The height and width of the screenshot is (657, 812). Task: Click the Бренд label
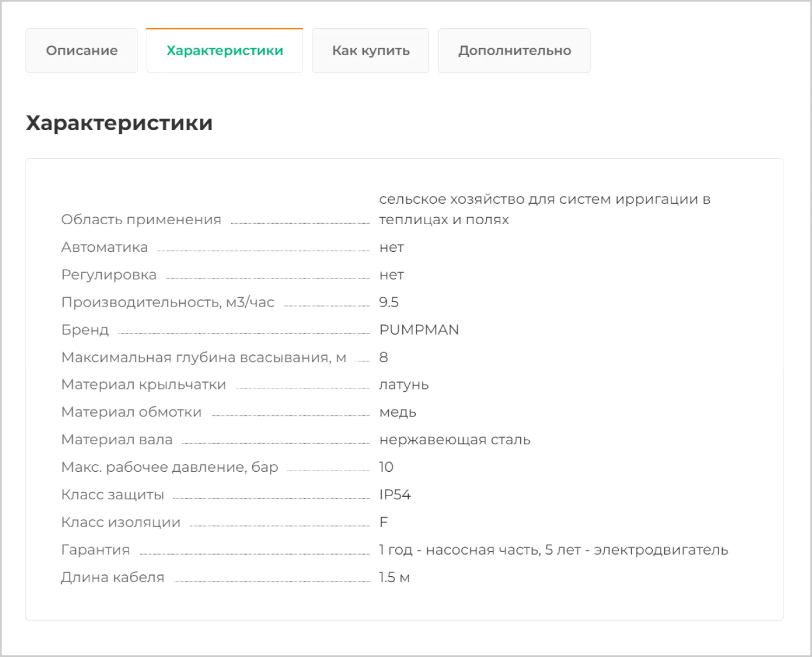click(x=85, y=330)
